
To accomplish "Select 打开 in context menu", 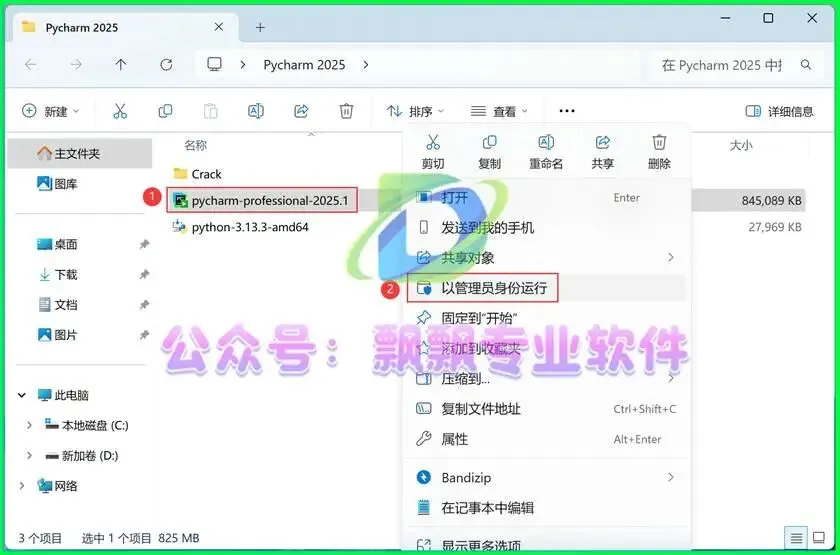I will coord(548,198).
